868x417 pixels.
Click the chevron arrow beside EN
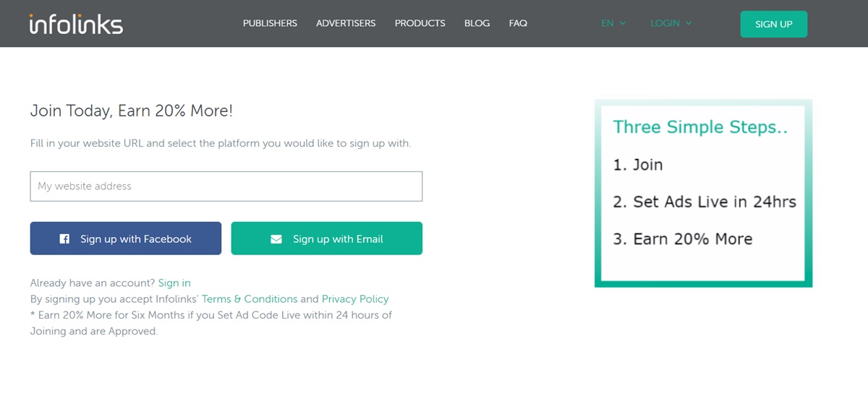coord(623,23)
